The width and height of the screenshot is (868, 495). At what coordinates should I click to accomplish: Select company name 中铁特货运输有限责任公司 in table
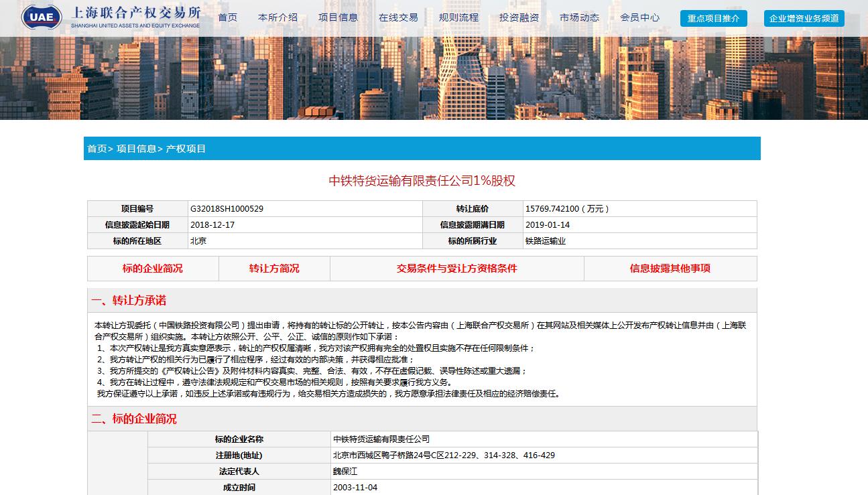[381, 439]
